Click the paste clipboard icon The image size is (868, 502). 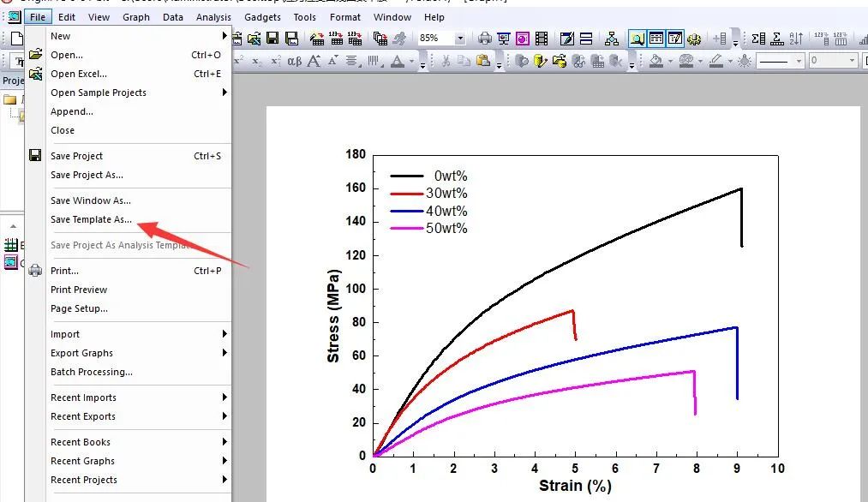[482, 60]
